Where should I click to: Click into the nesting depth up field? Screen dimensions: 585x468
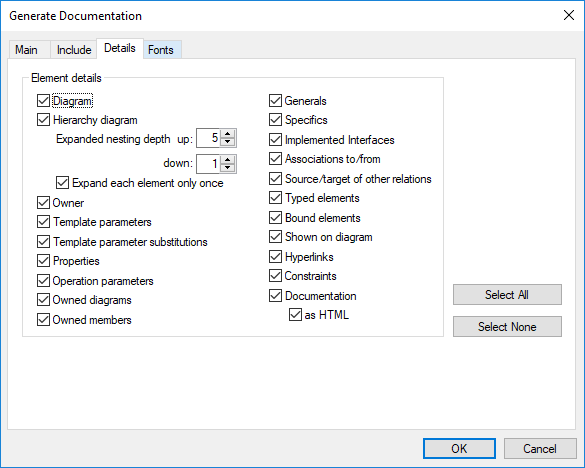point(209,138)
